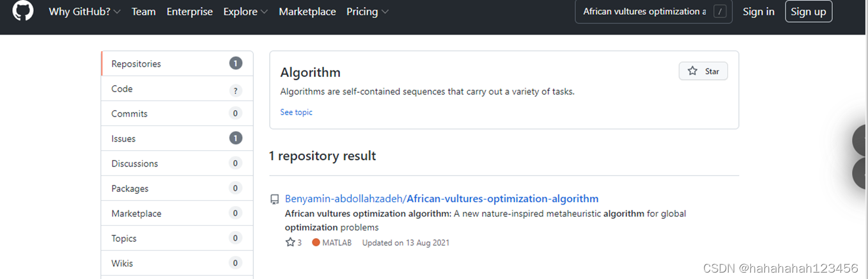Star the Algorithm topic
The width and height of the screenshot is (868, 279).
(x=703, y=71)
